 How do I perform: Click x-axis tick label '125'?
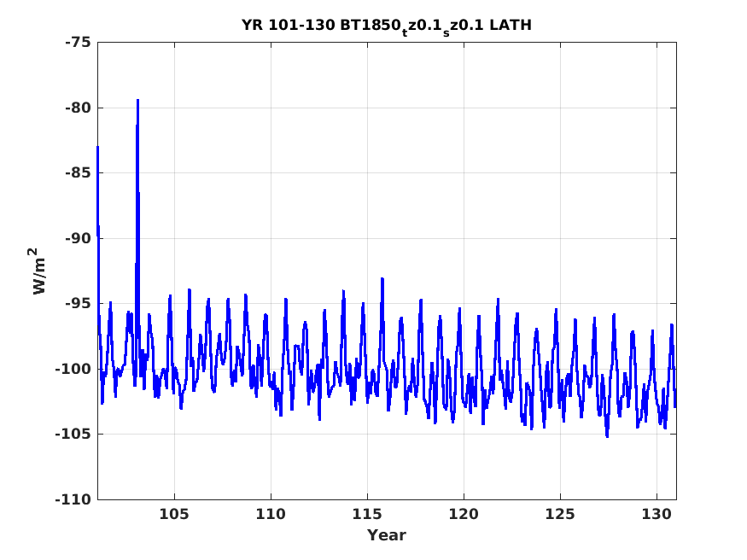pyautogui.click(x=560, y=514)
